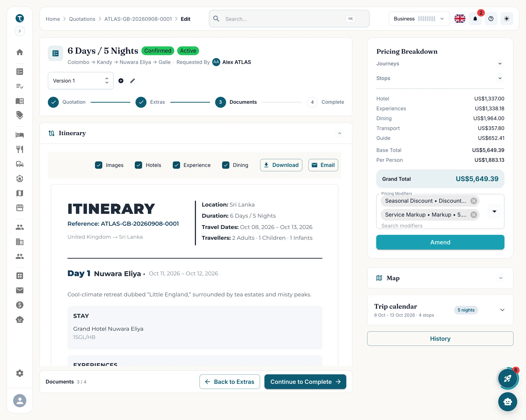
Task: Uncheck the Hotels checkbox
Action: tap(138, 165)
